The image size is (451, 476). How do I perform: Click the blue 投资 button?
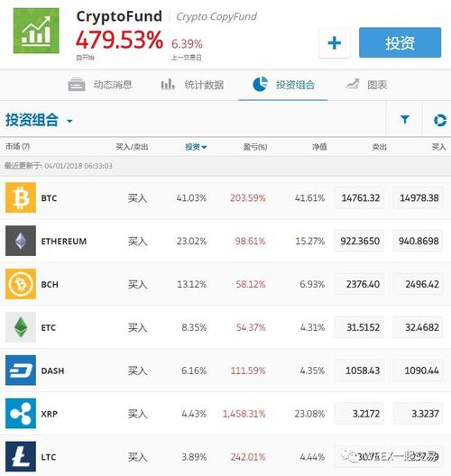point(400,42)
